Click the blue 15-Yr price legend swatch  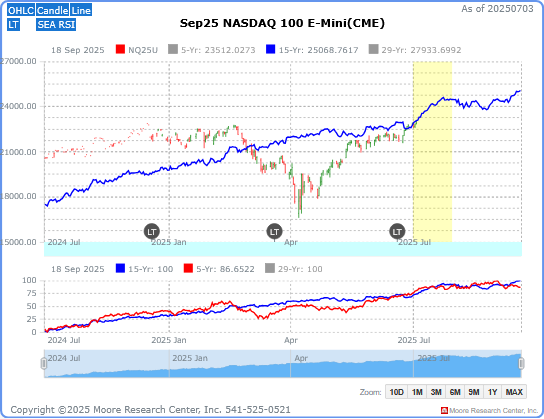click(x=270, y=49)
